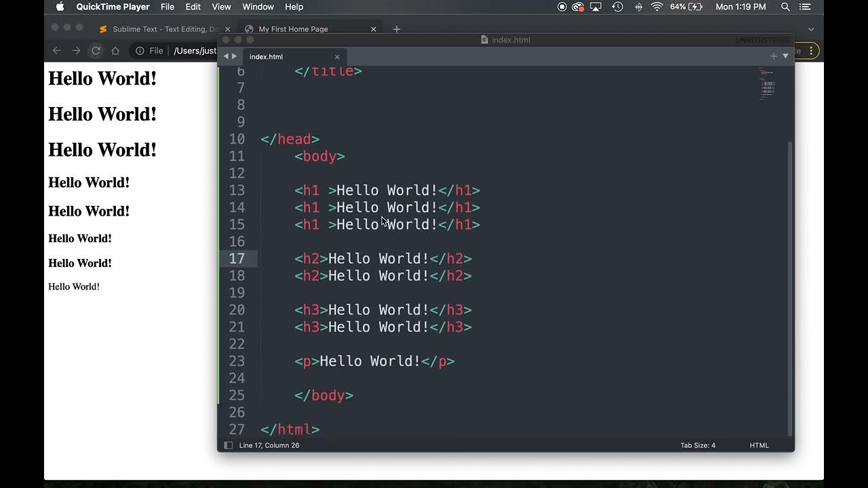Open the Sublime tab list dropdown
The image size is (868, 488).
pyautogui.click(x=786, y=56)
